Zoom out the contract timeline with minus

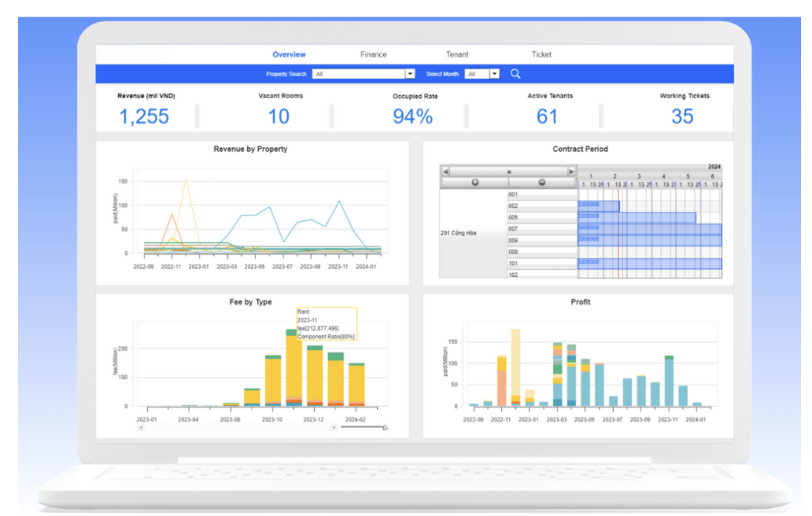tap(542, 182)
